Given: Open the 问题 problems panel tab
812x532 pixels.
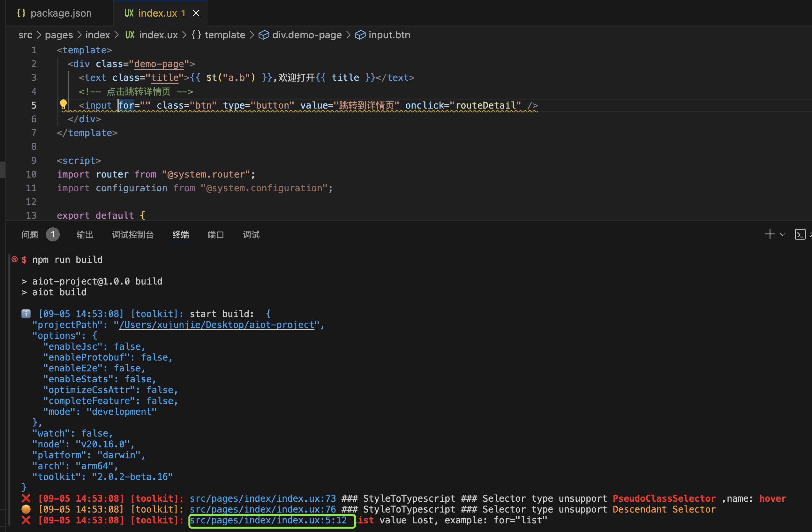Looking at the screenshot, I should (30, 234).
